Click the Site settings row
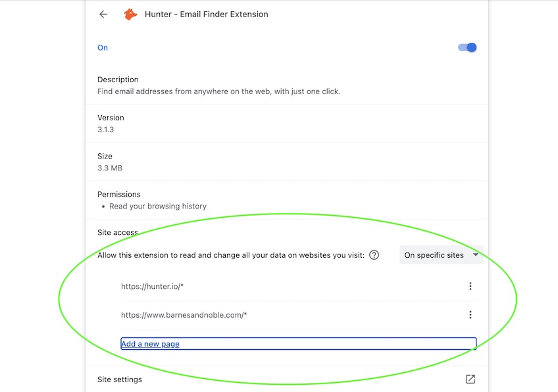This screenshot has height=392, width=558. click(x=286, y=380)
